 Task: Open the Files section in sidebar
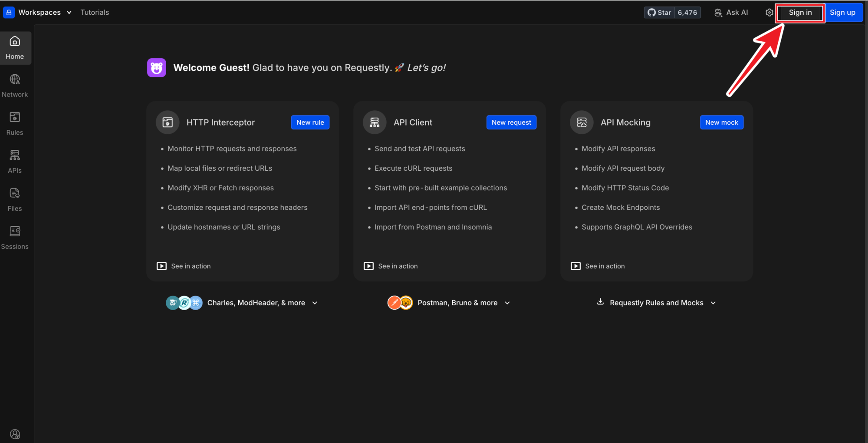pos(15,199)
